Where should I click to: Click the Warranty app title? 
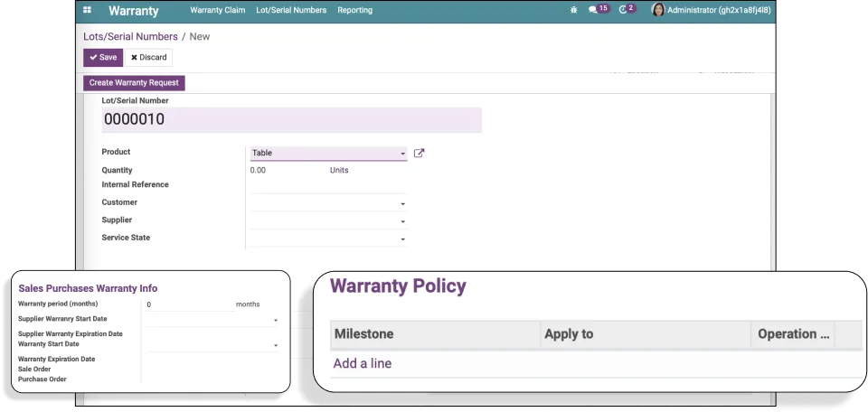coord(134,11)
